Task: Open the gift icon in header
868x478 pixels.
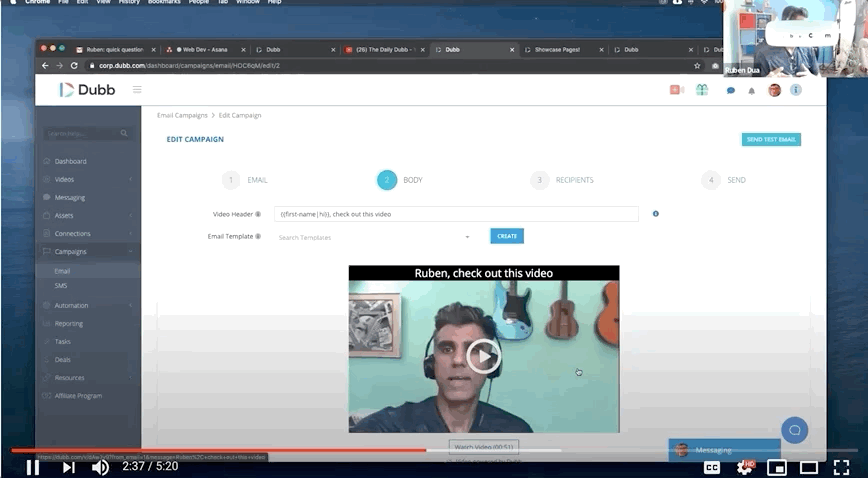Action: tap(702, 90)
